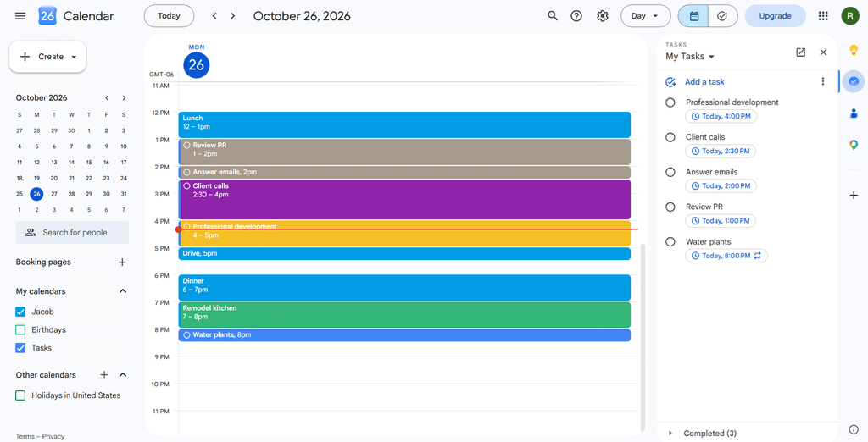Screen dimensions: 868x442
Task: Click the Calendar logo icon
Action: (47, 16)
